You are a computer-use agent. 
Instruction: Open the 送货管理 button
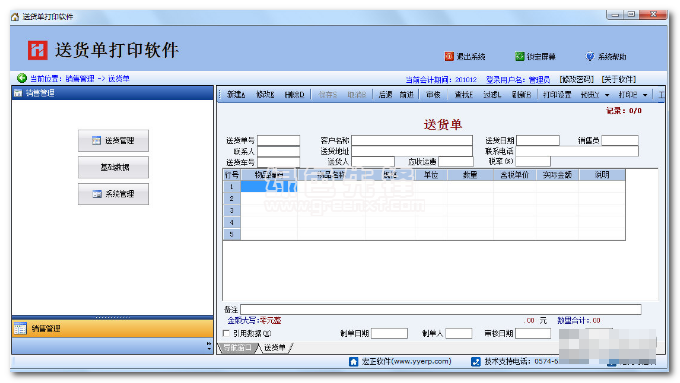click(x=113, y=141)
